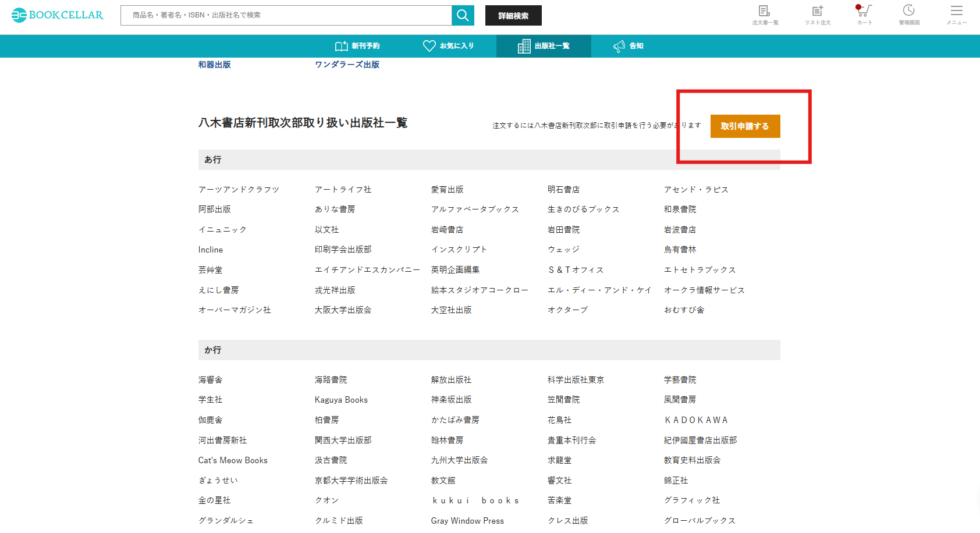Select the 出版社一覧 publisher list tab
The height and width of the screenshot is (533, 980).
tap(544, 46)
